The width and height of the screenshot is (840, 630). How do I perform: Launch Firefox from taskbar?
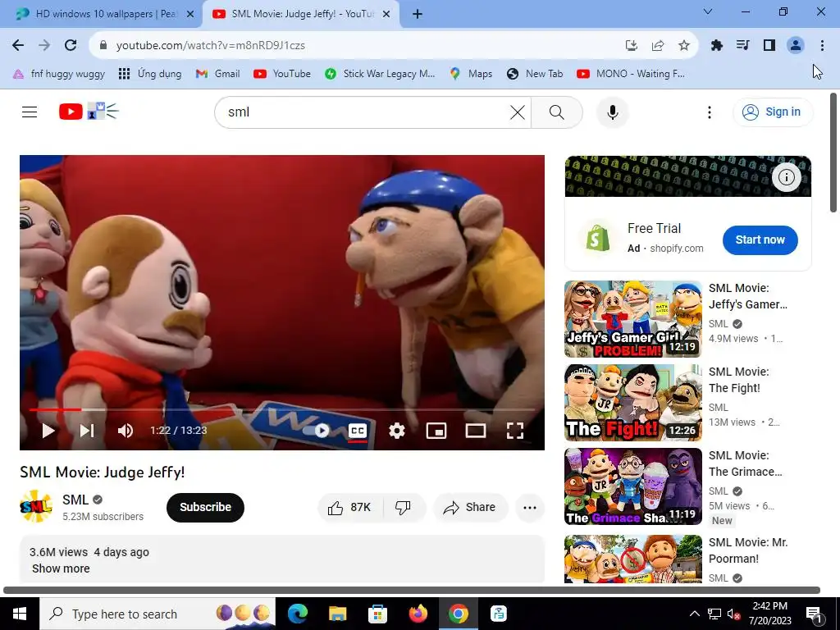[418, 614]
